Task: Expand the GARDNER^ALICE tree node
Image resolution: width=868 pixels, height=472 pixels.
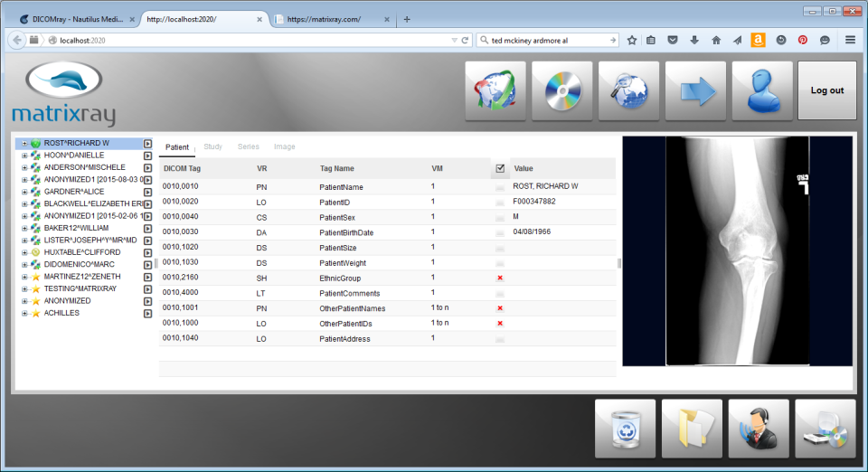Action: (x=24, y=192)
